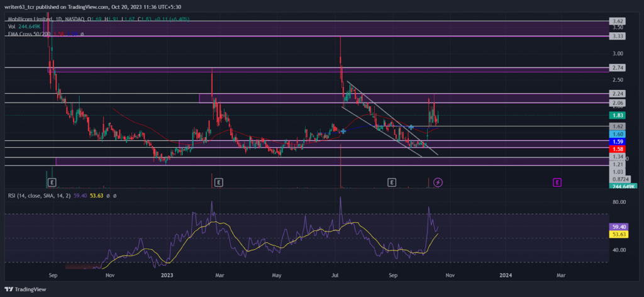
Task: Click the 40.00 level on the RSI scale
Action: (619, 250)
